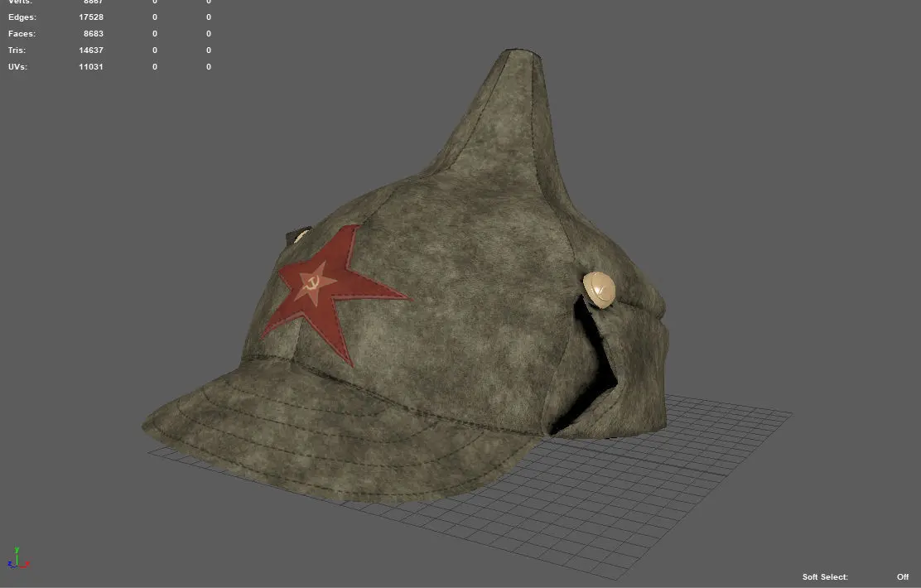The height and width of the screenshot is (588, 921).
Task: Select the cream button on the hat's ear flap
Action: (599, 290)
